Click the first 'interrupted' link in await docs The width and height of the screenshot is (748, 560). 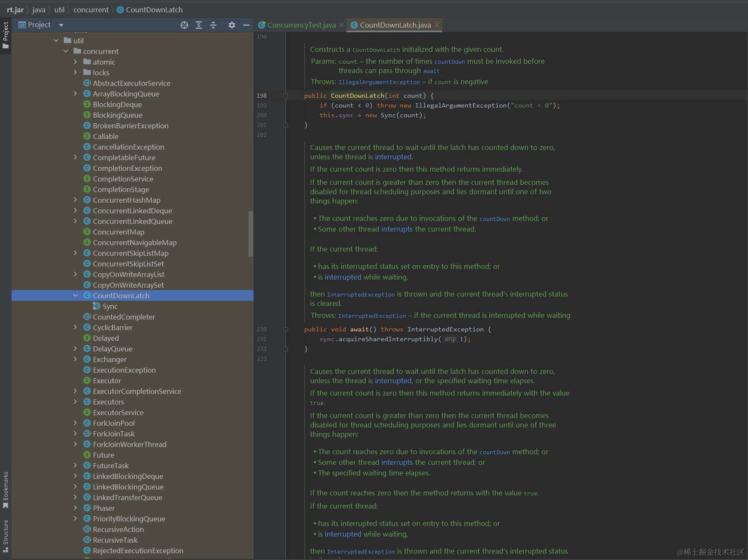[x=393, y=157]
